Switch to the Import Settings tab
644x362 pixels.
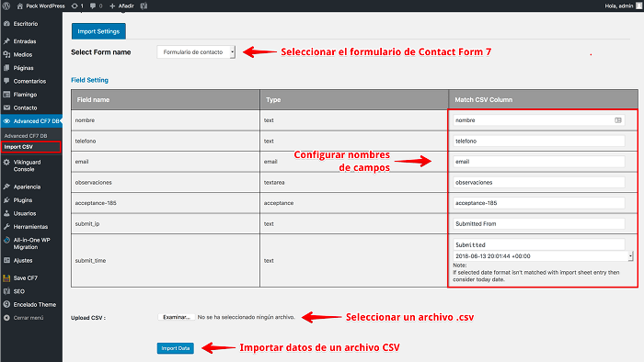coord(98,31)
